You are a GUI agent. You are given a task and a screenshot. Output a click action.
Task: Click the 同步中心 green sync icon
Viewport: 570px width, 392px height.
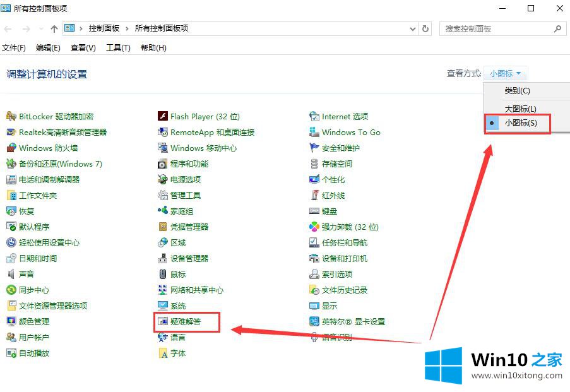click(x=11, y=290)
